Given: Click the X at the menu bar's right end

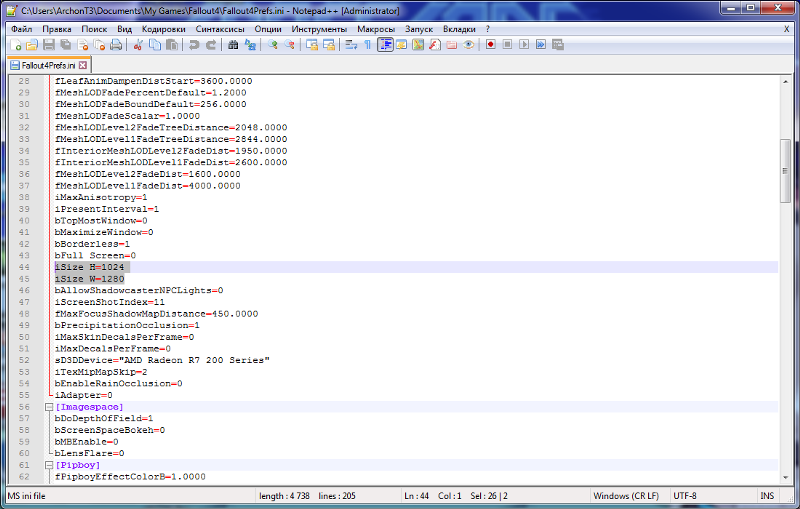Looking at the screenshot, I should pyautogui.click(x=786, y=29).
